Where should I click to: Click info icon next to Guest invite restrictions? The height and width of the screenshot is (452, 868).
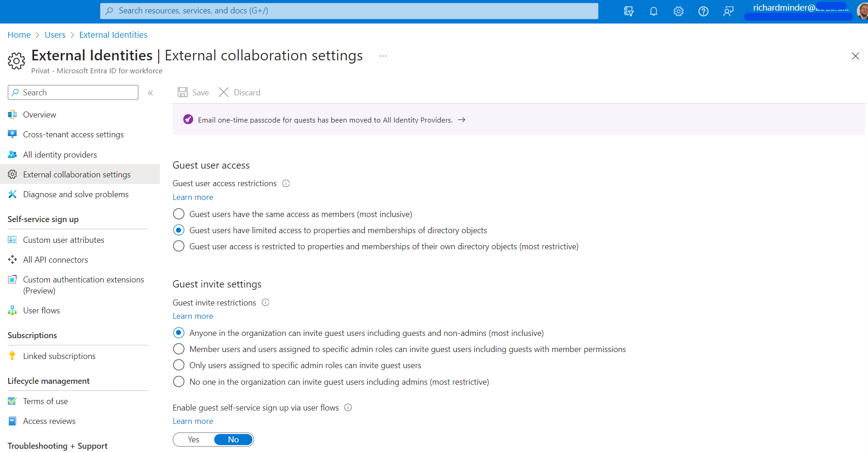pos(266,303)
